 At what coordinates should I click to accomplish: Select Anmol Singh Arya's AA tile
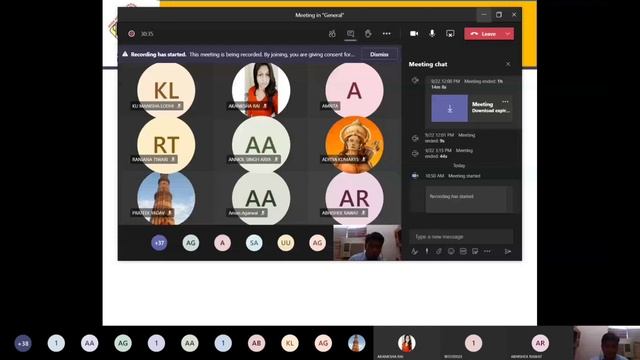point(261,144)
